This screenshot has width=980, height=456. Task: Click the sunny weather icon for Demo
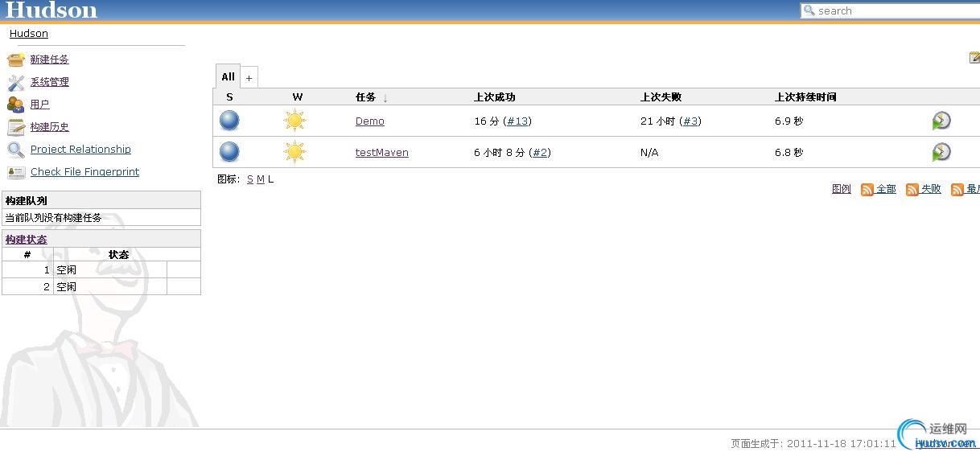point(295,121)
